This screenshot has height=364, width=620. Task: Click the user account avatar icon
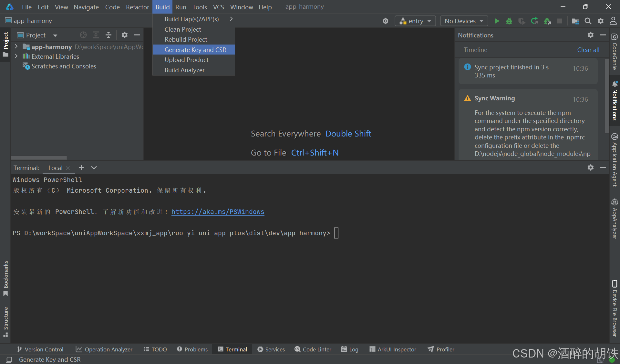pyautogui.click(x=613, y=21)
